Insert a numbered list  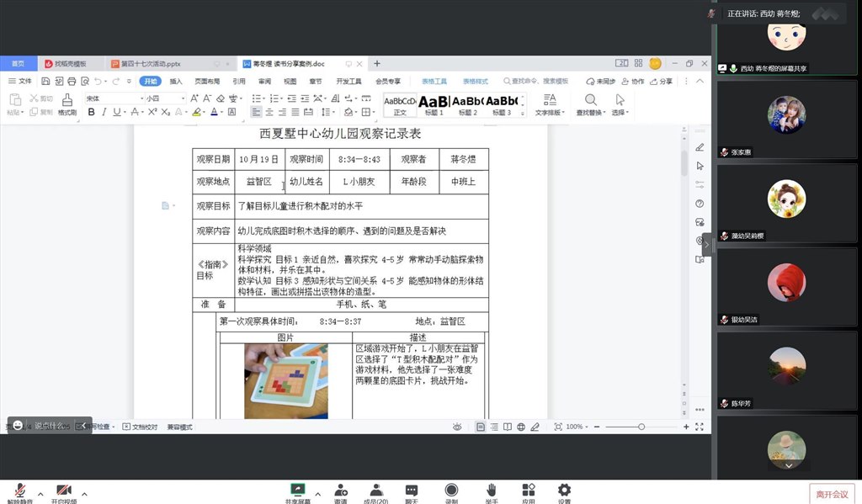click(274, 98)
